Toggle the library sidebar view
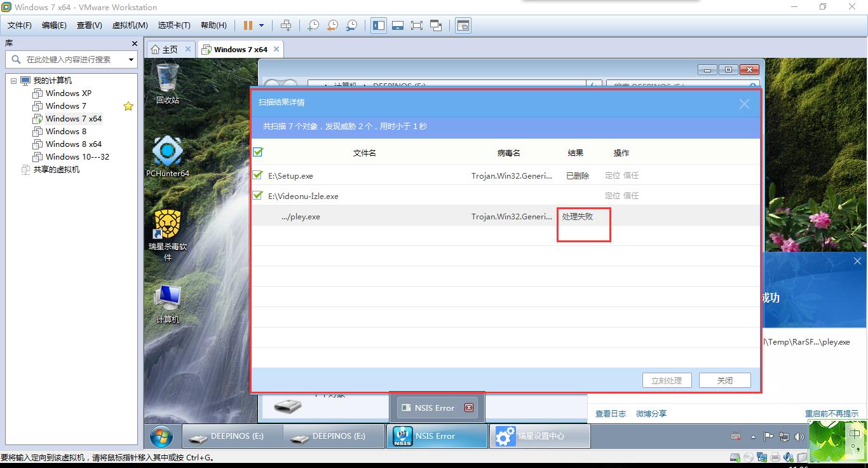868x468 pixels. (x=379, y=25)
